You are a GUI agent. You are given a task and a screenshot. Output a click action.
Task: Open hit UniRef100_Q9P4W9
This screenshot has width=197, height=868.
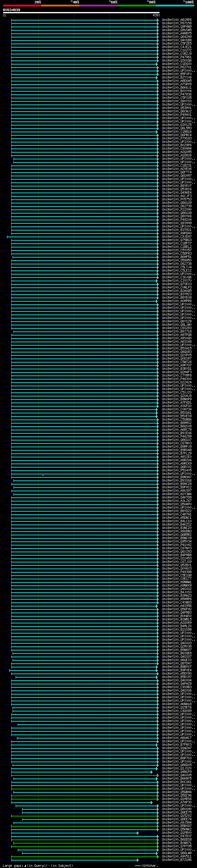coord(176,26)
